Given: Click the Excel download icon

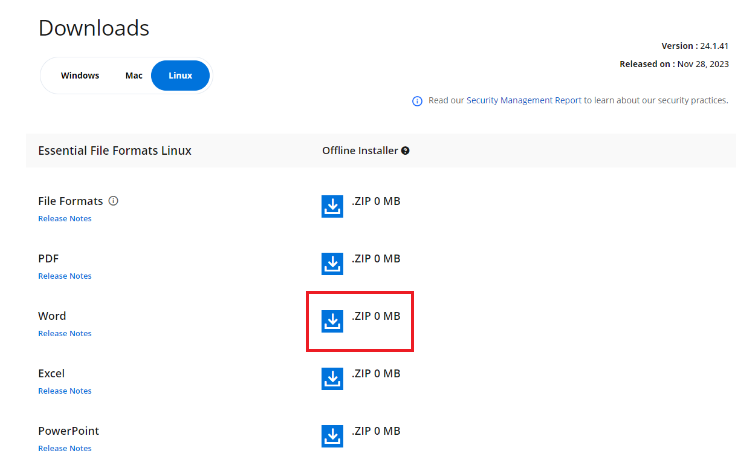Looking at the screenshot, I should pyautogui.click(x=332, y=379).
